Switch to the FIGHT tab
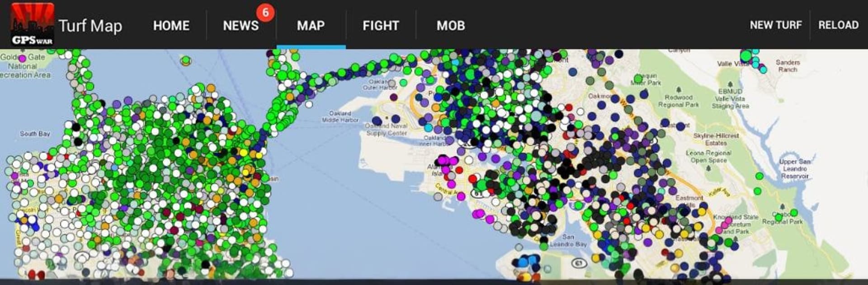This screenshot has width=868, height=285. [381, 25]
